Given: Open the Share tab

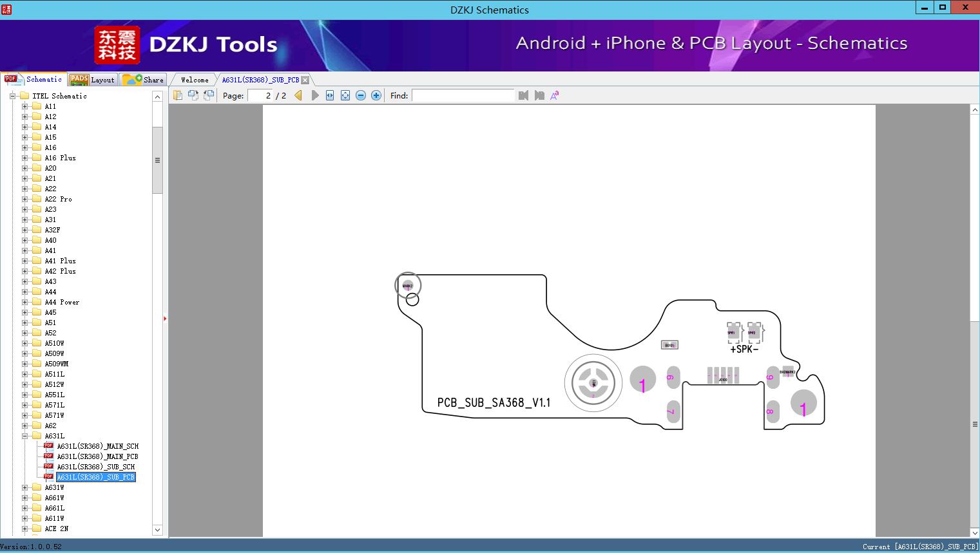Looking at the screenshot, I should click(144, 80).
